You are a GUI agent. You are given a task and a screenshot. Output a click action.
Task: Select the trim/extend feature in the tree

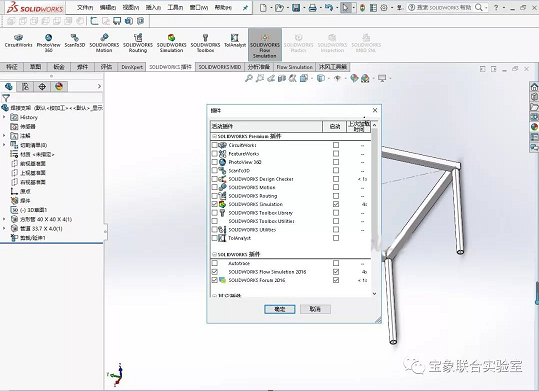(x=28, y=238)
